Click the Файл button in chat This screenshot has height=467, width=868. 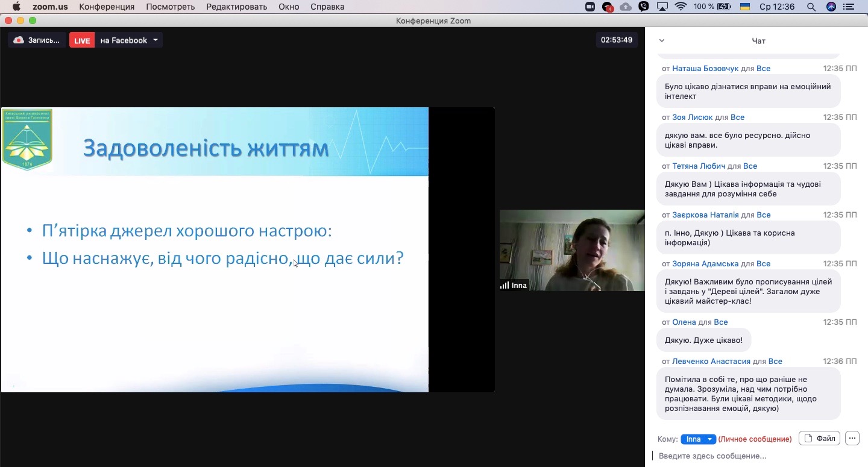click(x=819, y=439)
